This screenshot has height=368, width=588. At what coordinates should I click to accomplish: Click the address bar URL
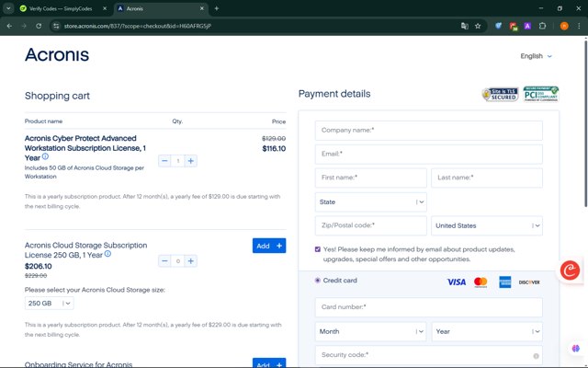tap(138, 26)
